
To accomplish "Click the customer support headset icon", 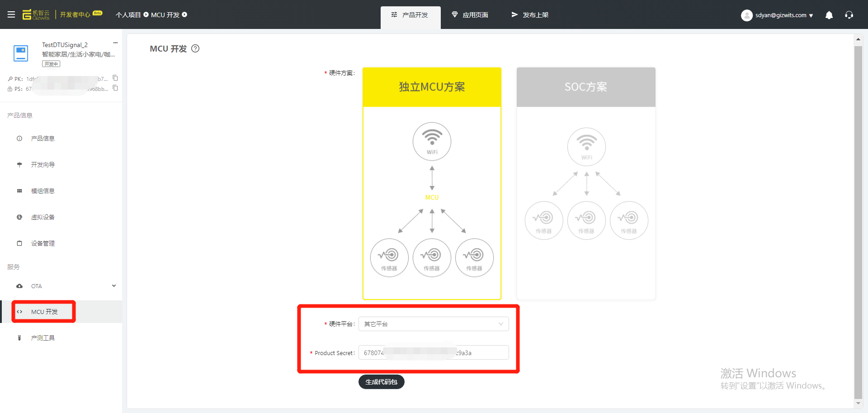I will point(849,15).
